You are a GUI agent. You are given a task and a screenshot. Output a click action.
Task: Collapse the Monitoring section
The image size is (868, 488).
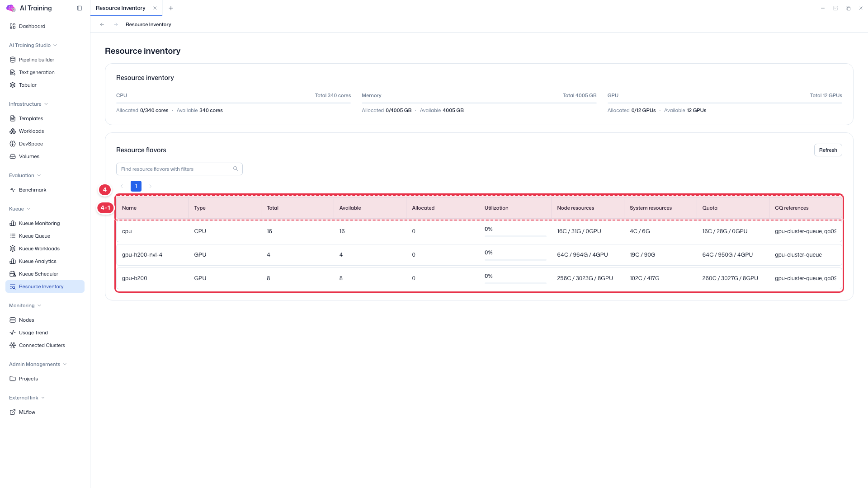[25, 305]
